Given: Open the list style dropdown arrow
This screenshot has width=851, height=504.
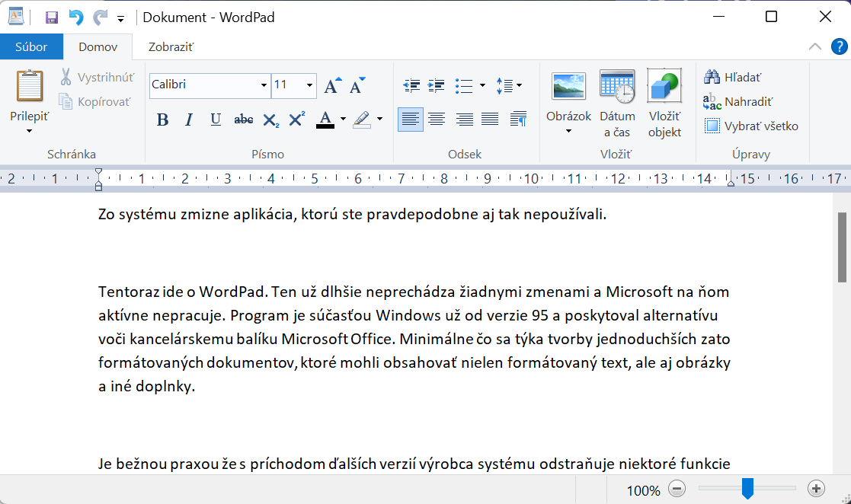Looking at the screenshot, I should (482, 85).
